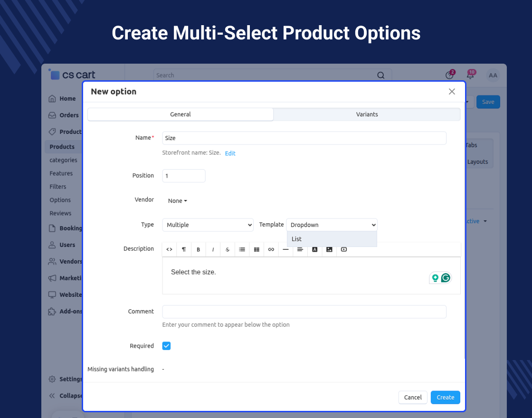Open categories in sidebar
This screenshot has width=532, height=418.
tap(64, 160)
